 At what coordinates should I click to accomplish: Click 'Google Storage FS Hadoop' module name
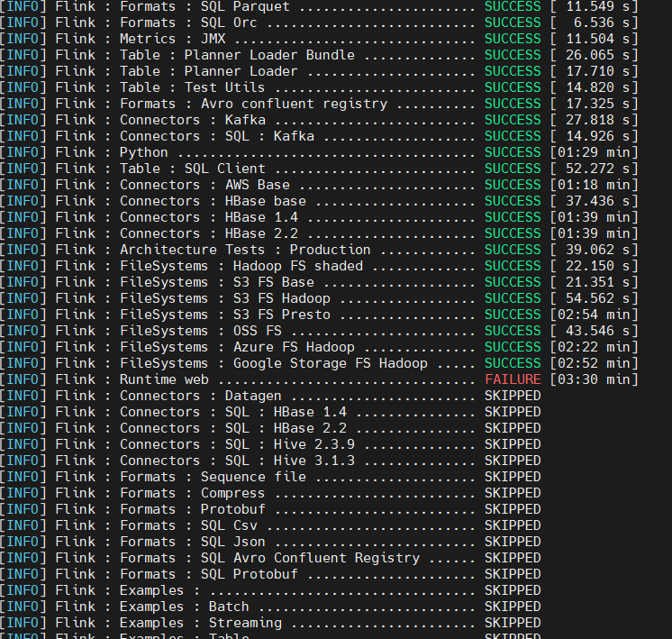330,363
